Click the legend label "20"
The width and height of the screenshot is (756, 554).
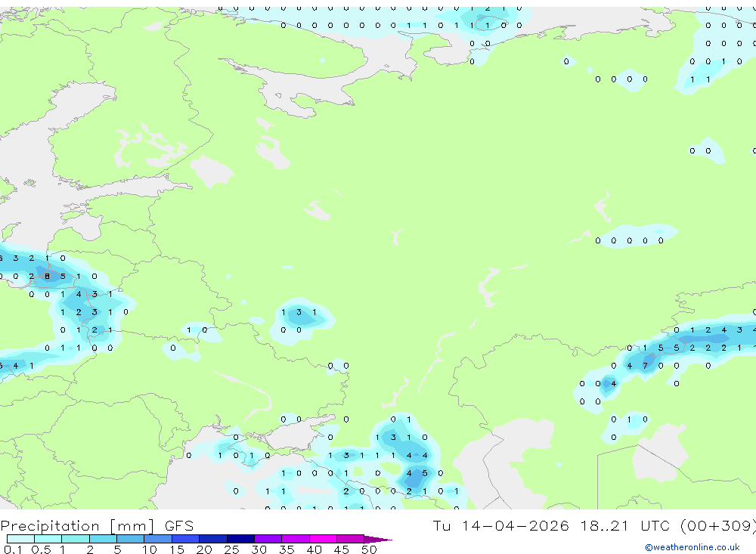[204, 549]
